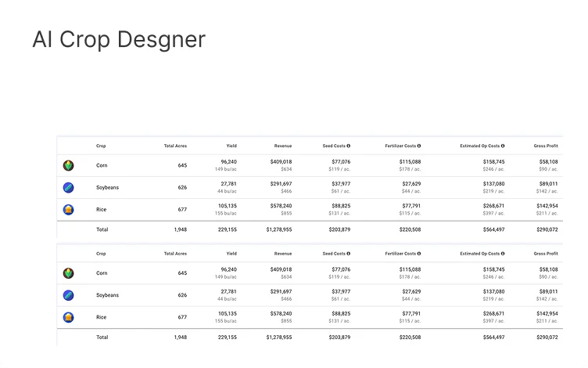Click Corn gross profit $58,108 in bottom table
Screen dimensions: 588x368
tap(549, 269)
